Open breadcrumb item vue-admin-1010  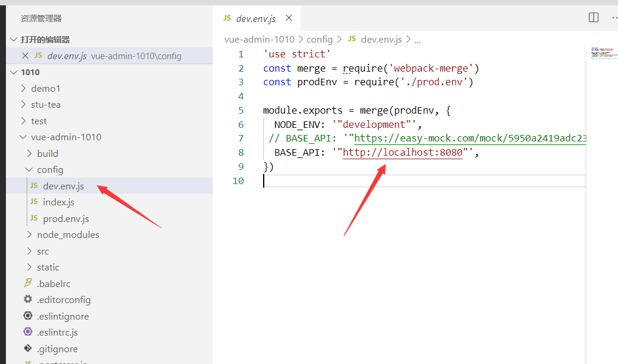[x=260, y=39]
